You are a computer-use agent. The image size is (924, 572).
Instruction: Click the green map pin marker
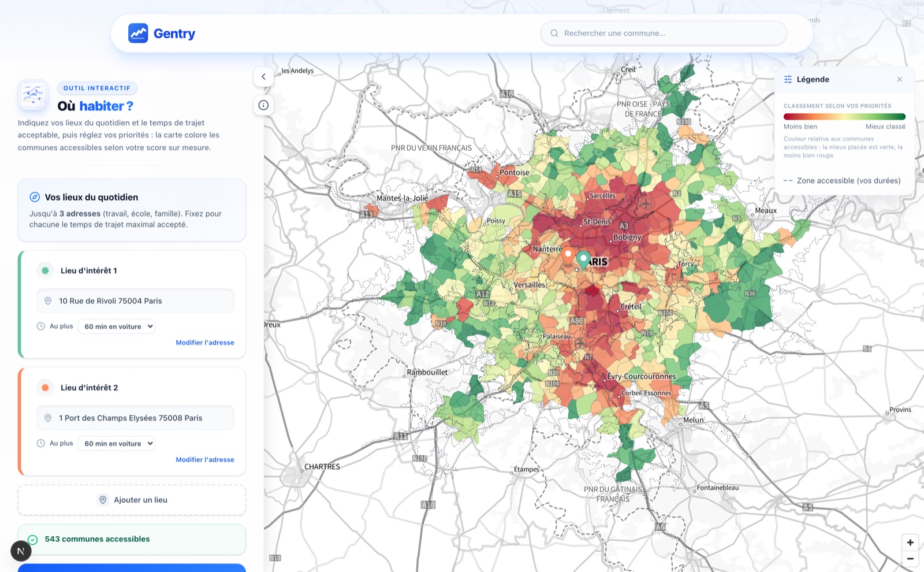tap(583, 259)
